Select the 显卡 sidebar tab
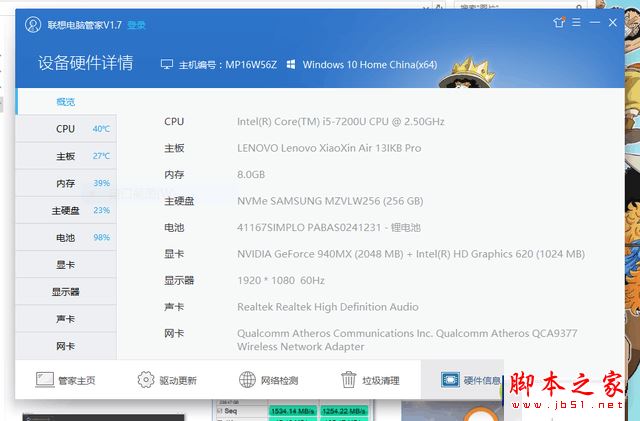The image size is (640, 421). point(66,265)
